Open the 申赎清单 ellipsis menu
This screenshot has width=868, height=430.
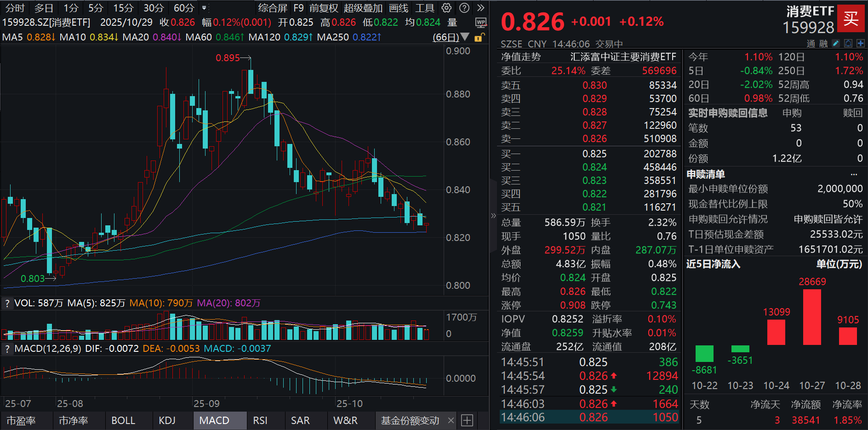click(x=854, y=174)
